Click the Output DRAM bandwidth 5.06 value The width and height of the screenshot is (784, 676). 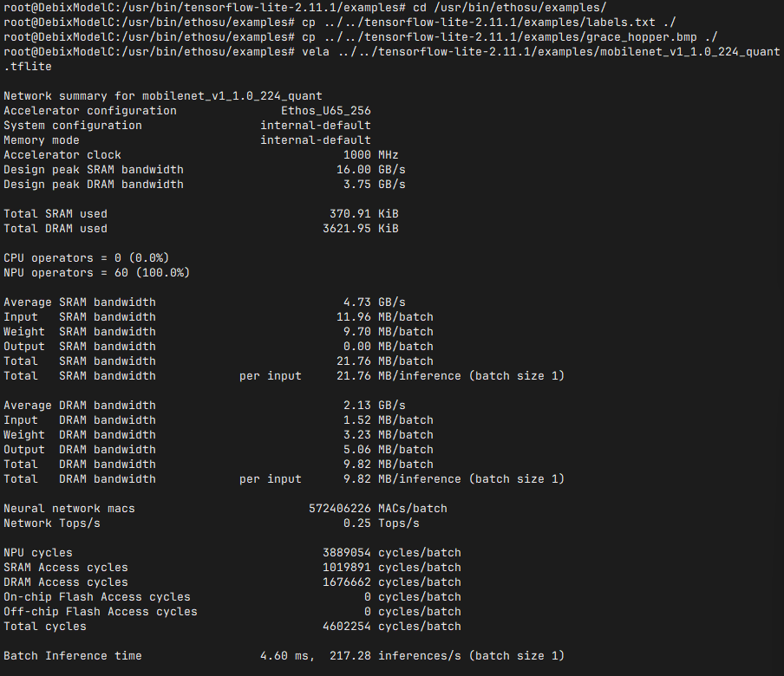point(357,450)
